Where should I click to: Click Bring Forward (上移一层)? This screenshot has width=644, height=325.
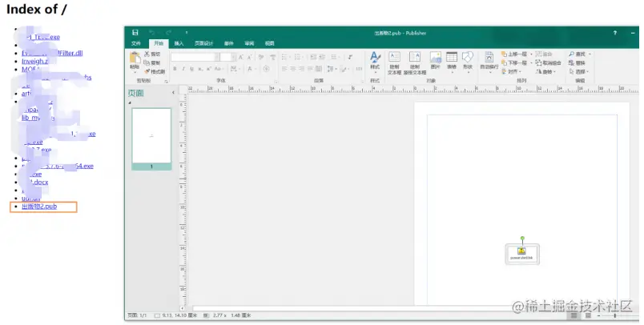point(514,54)
